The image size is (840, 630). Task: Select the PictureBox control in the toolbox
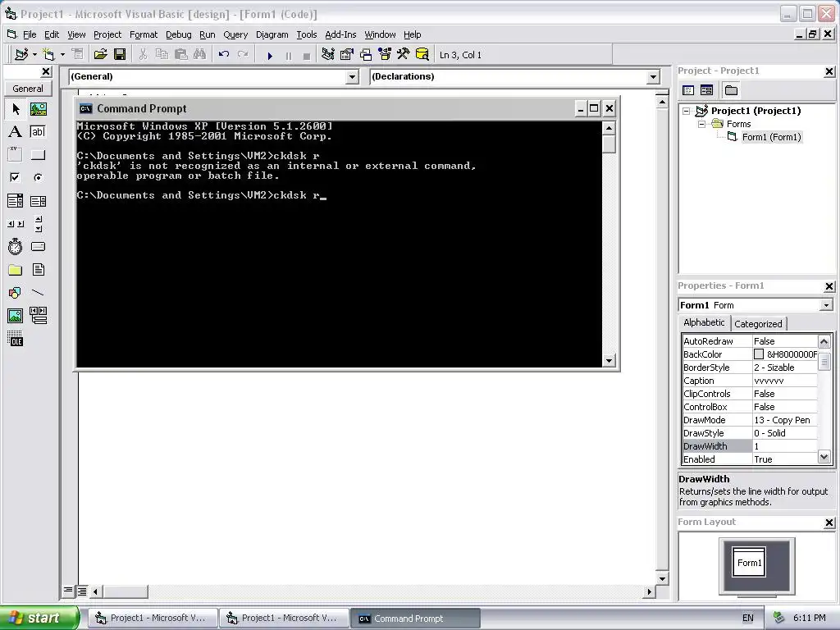point(38,109)
